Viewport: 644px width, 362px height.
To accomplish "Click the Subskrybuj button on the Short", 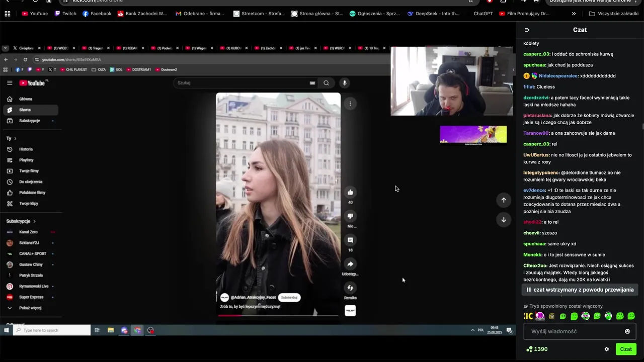I will tap(289, 298).
